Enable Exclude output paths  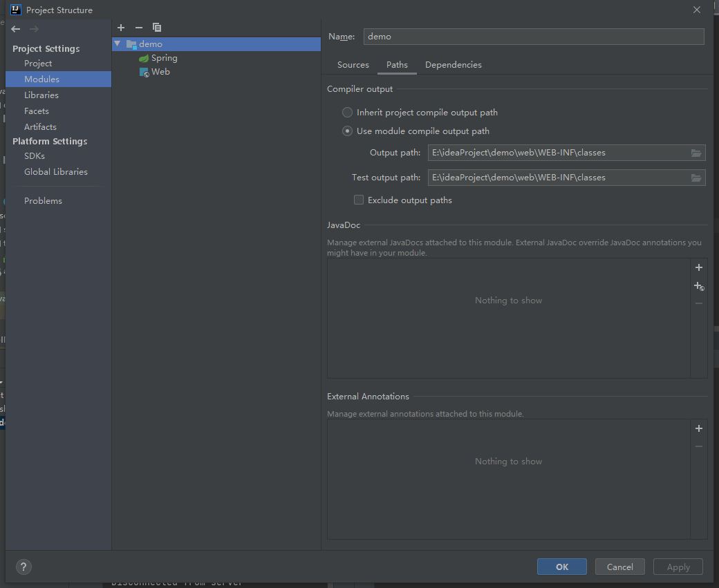pyautogui.click(x=359, y=200)
